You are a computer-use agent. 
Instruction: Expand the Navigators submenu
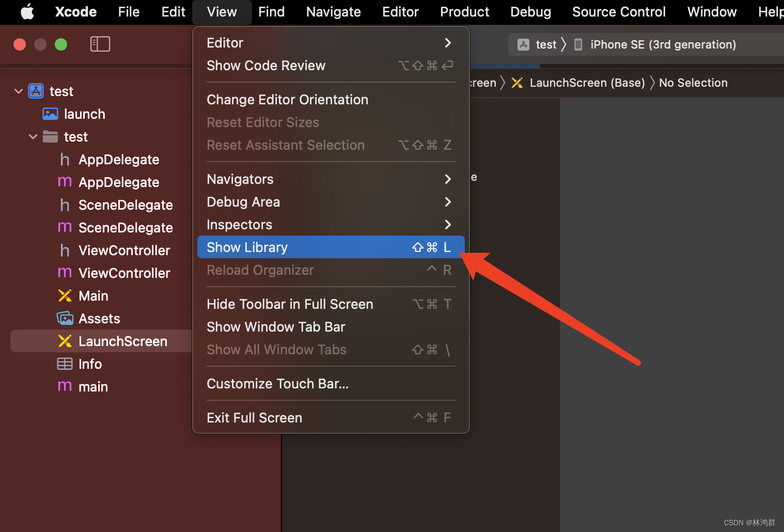tap(331, 179)
